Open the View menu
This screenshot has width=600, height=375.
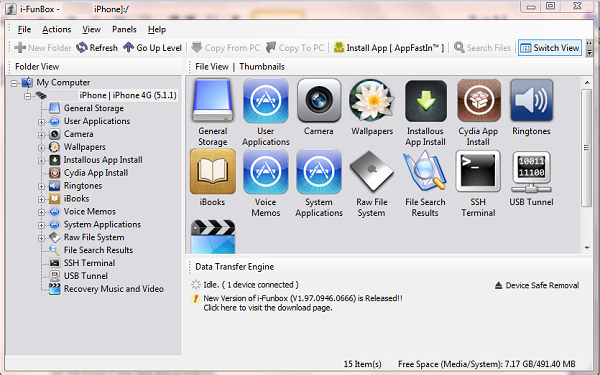[91, 29]
